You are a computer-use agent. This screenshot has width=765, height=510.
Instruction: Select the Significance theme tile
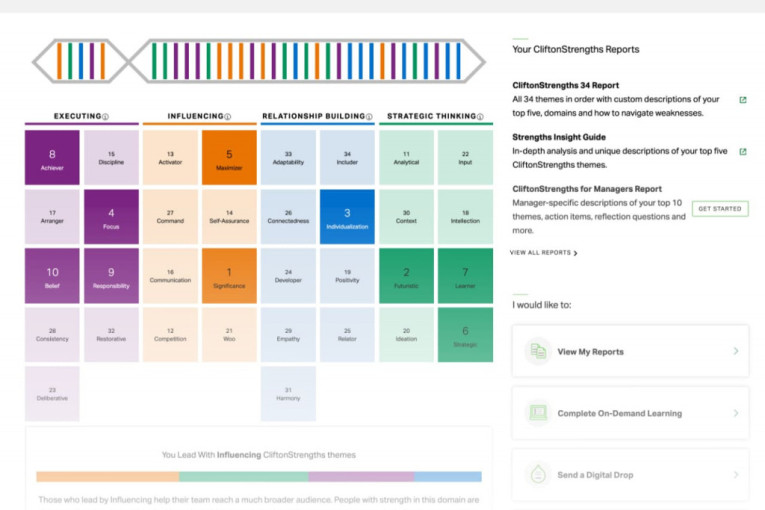coord(228,275)
